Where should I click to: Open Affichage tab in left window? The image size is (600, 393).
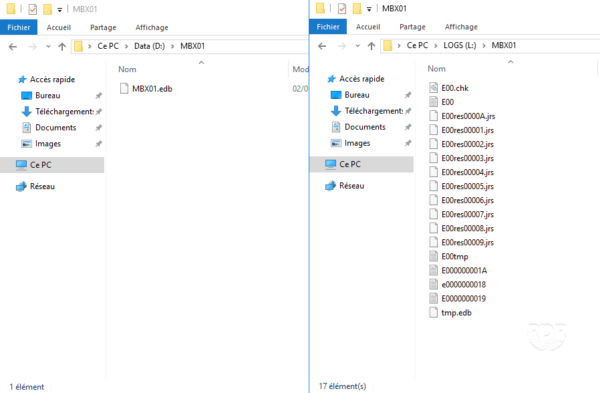pos(152,28)
